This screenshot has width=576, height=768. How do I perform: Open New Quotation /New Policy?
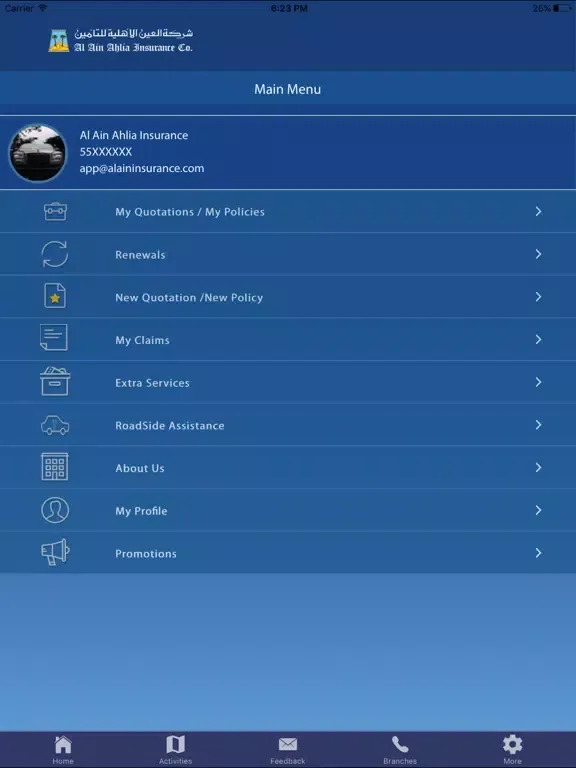tap(288, 297)
